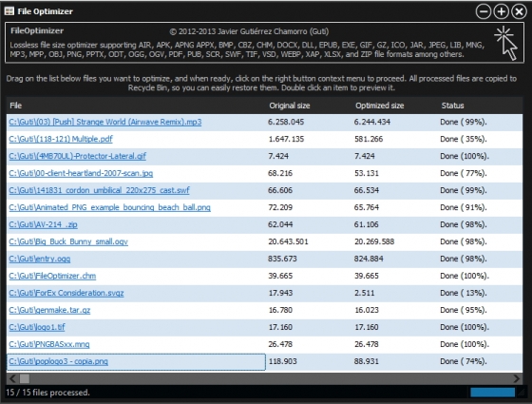This screenshot has width=532, height=404.
Task: Sort by the File column header
Action: pyautogui.click(x=15, y=106)
